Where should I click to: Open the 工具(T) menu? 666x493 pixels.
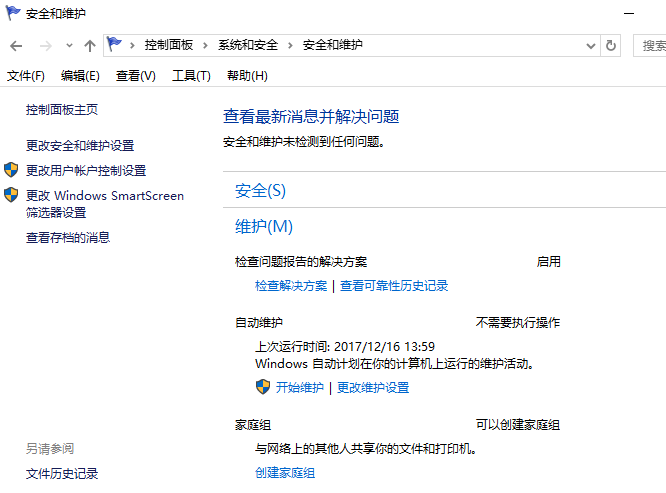pos(191,76)
